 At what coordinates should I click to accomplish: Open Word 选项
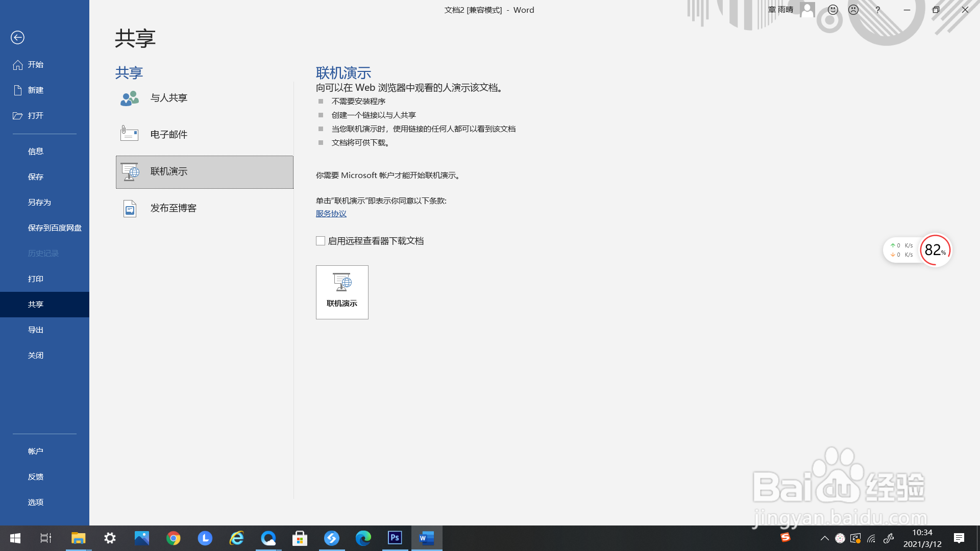44,503
